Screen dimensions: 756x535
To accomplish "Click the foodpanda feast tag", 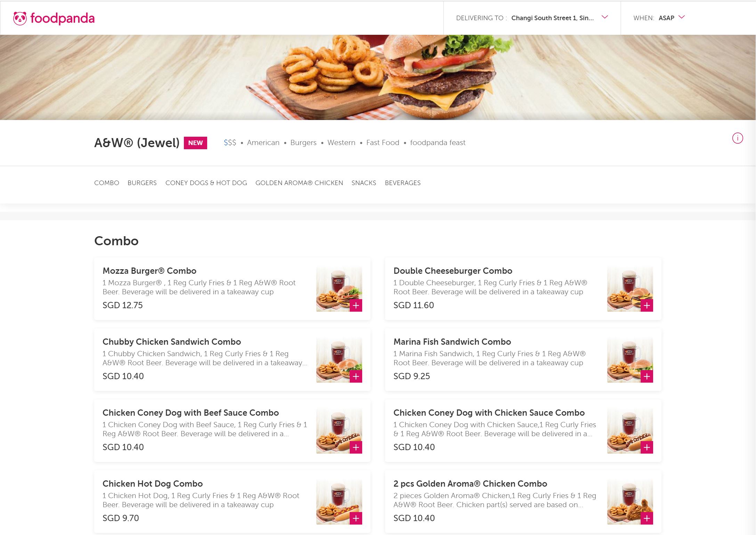I will [438, 143].
